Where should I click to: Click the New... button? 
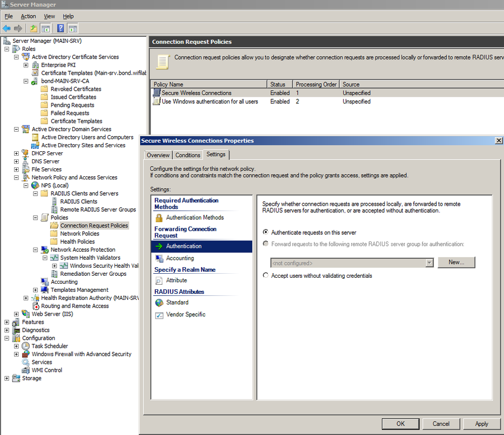456,262
